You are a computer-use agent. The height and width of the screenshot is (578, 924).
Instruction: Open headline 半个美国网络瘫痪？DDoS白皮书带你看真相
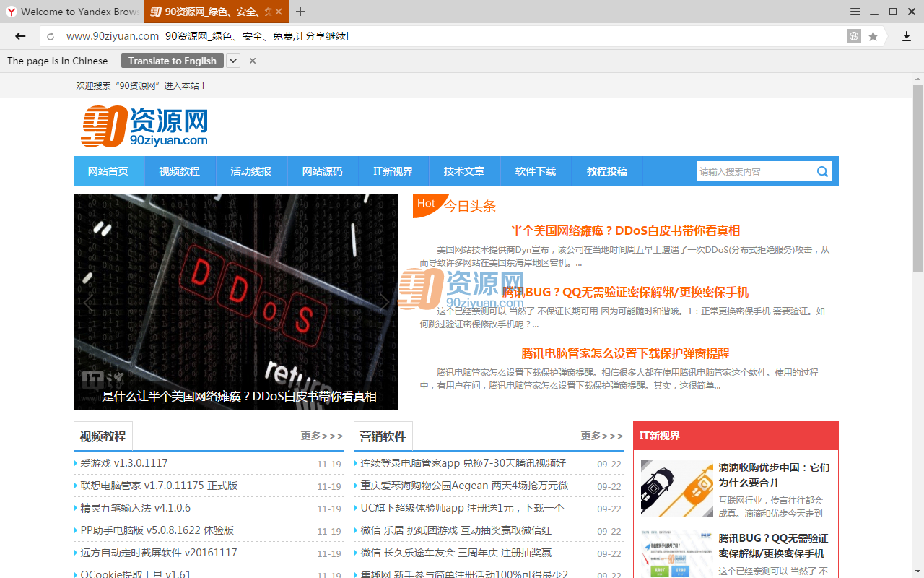tap(625, 230)
